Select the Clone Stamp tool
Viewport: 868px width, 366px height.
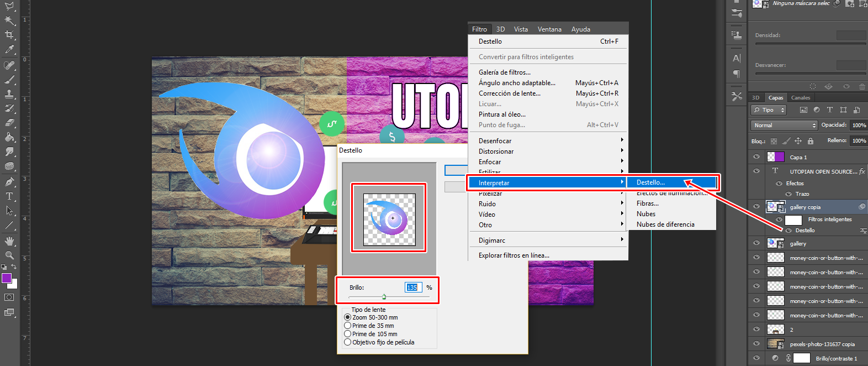pos(9,94)
